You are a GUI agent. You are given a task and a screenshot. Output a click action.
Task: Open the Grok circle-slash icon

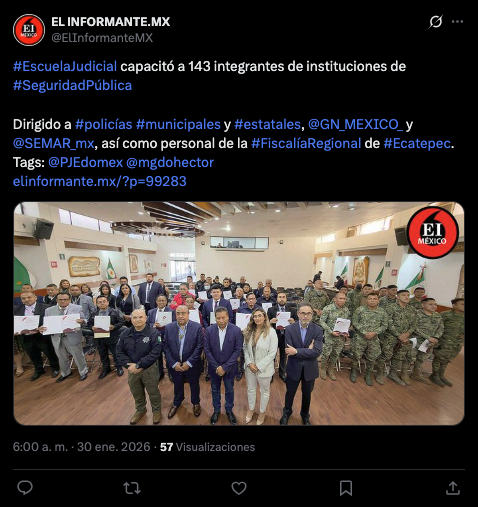(x=436, y=22)
